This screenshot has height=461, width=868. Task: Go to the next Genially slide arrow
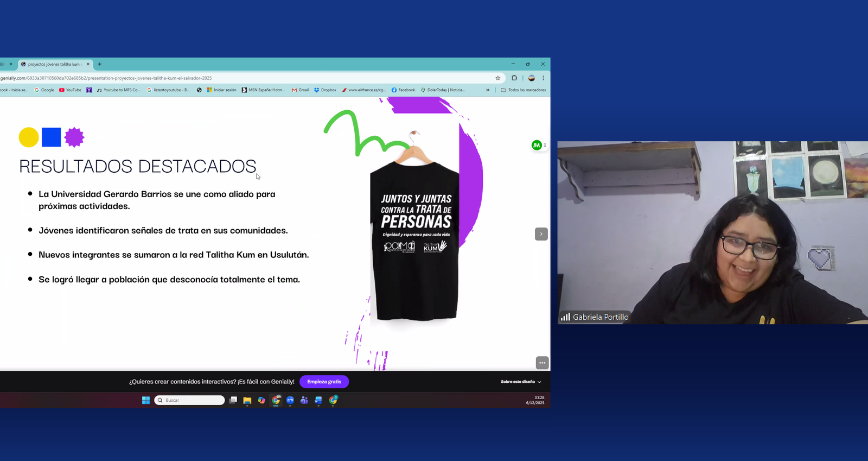point(541,234)
